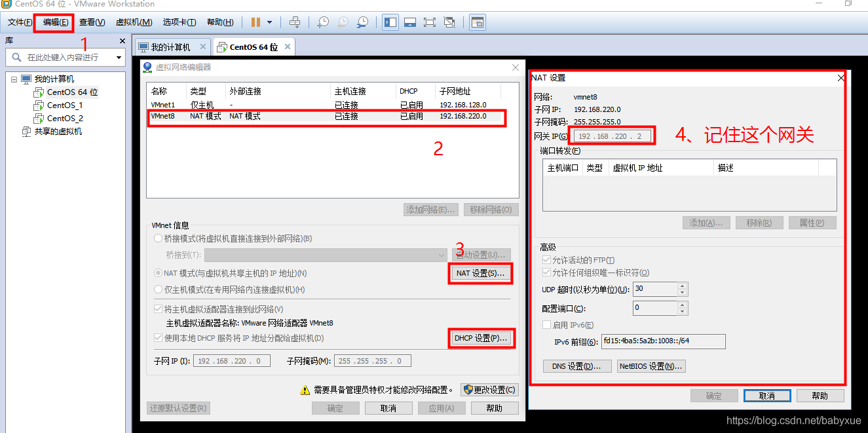
Task: Click 还原默认设置 button
Action: (x=179, y=408)
